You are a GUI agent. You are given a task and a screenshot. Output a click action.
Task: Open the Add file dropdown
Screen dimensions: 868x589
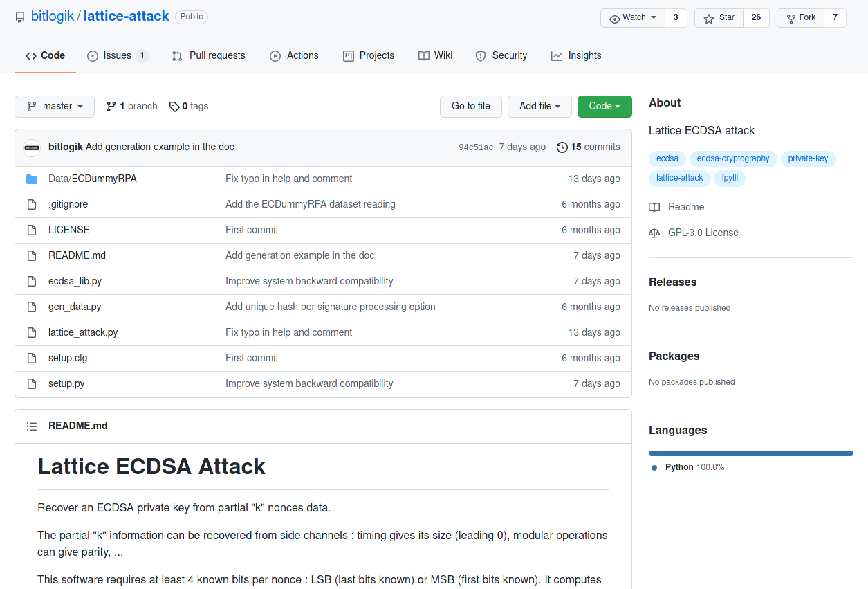click(539, 107)
